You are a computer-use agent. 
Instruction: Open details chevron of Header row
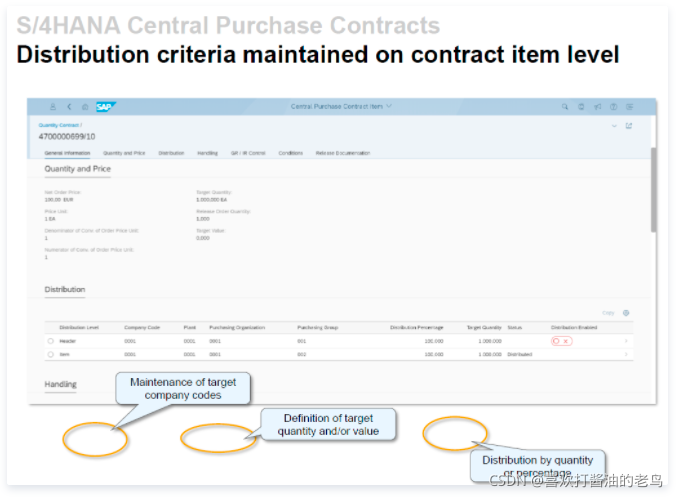(626, 341)
